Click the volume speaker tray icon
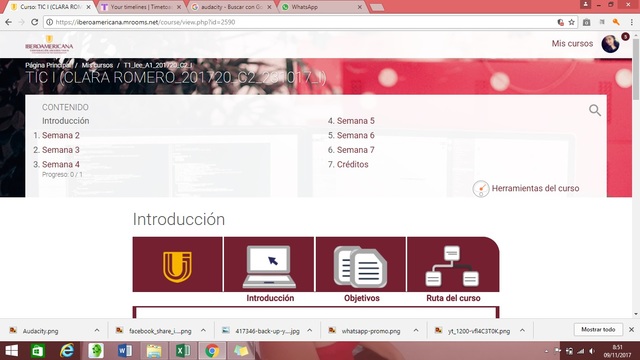 (592, 351)
